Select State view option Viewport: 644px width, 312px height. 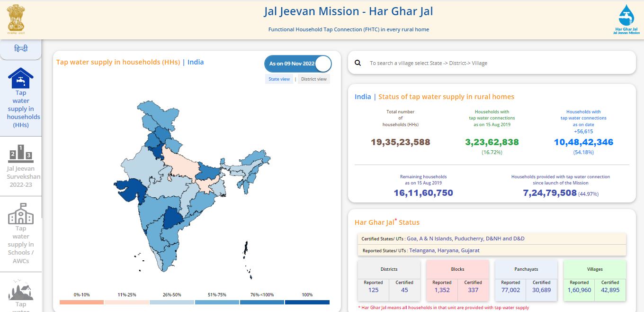click(279, 79)
